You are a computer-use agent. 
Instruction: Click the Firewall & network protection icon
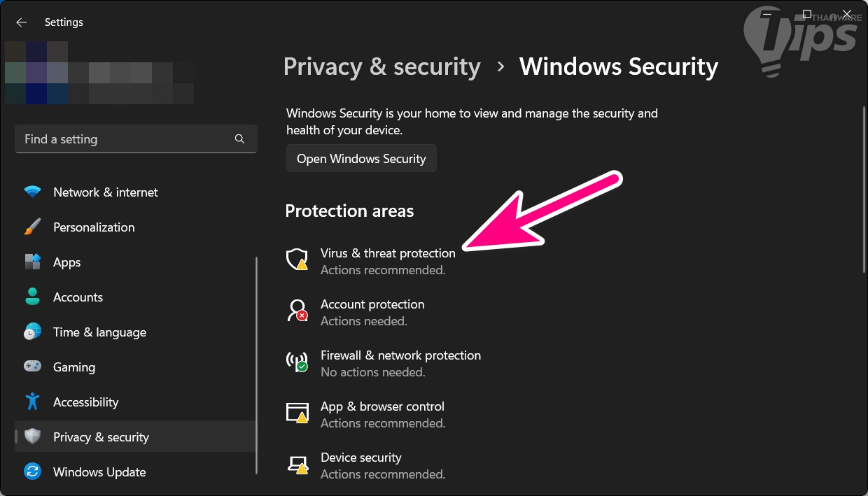(297, 362)
